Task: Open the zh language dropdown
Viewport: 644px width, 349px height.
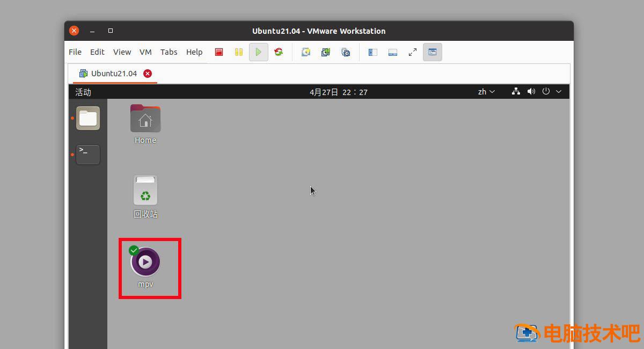Action: (486, 91)
